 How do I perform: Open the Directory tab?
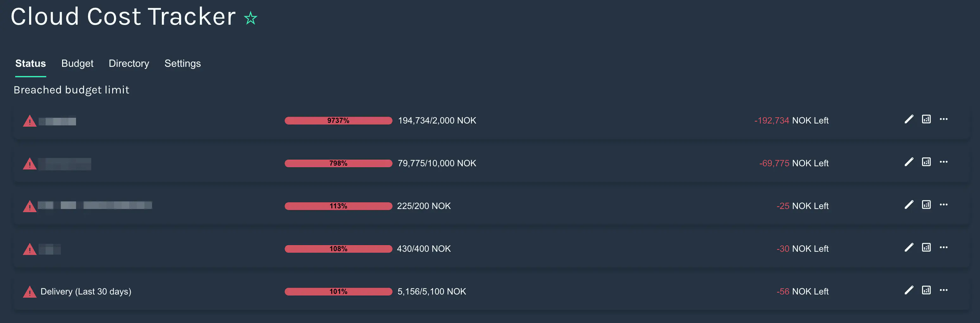(x=129, y=64)
